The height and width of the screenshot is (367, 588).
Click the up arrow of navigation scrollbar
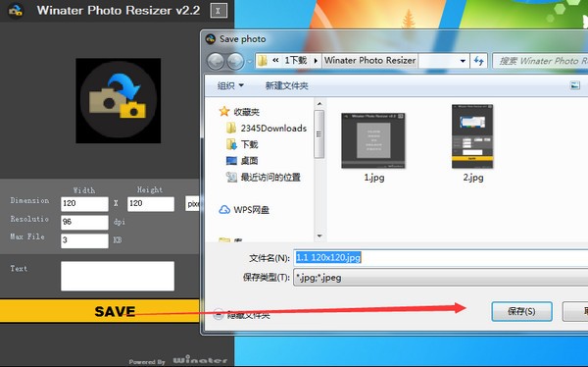coord(319,104)
